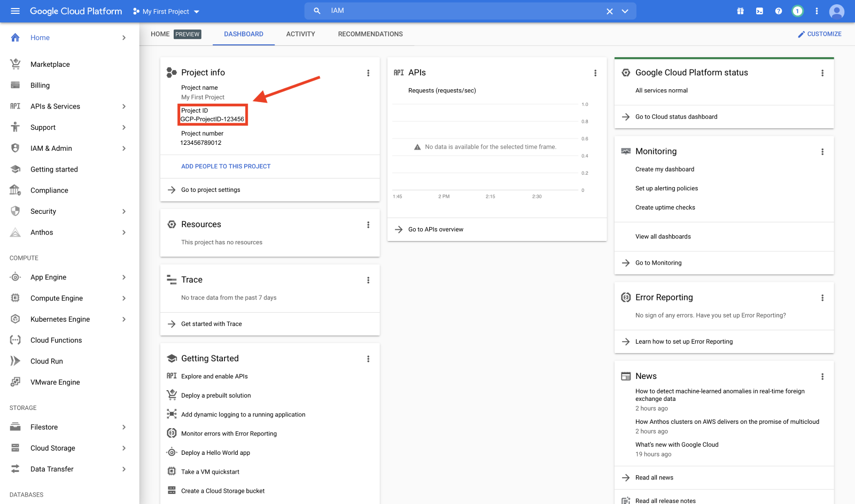Open the Home Preview tab

click(176, 34)
